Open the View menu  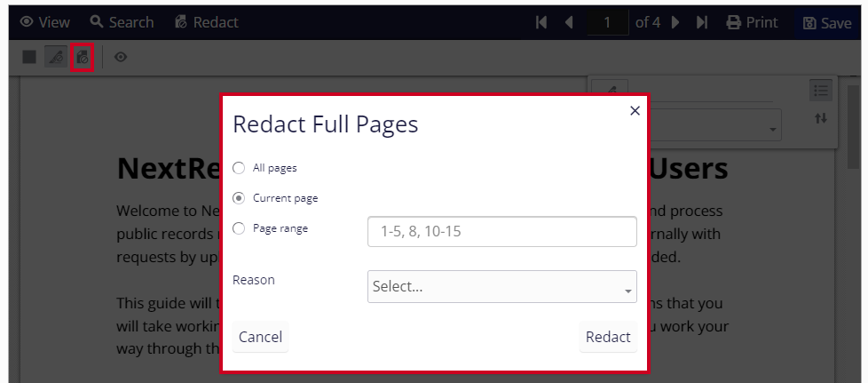click(45, 22)
